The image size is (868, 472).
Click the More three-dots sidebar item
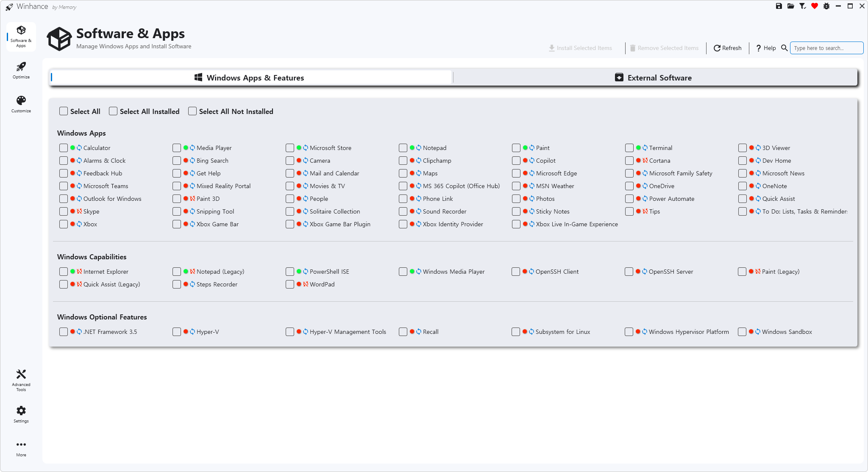click(21, 448)
